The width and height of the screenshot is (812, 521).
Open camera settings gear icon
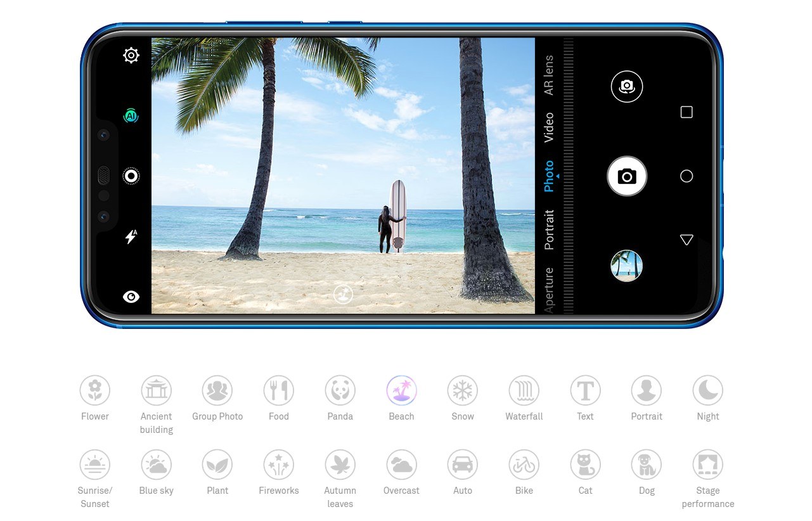(x=131, y=55)
